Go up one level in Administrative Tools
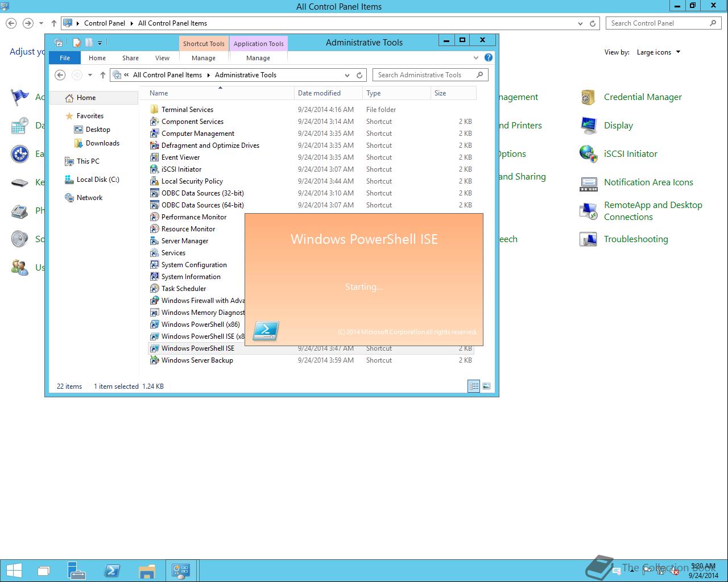The width and height of the screenshot is (728, 582). [103, 75]
